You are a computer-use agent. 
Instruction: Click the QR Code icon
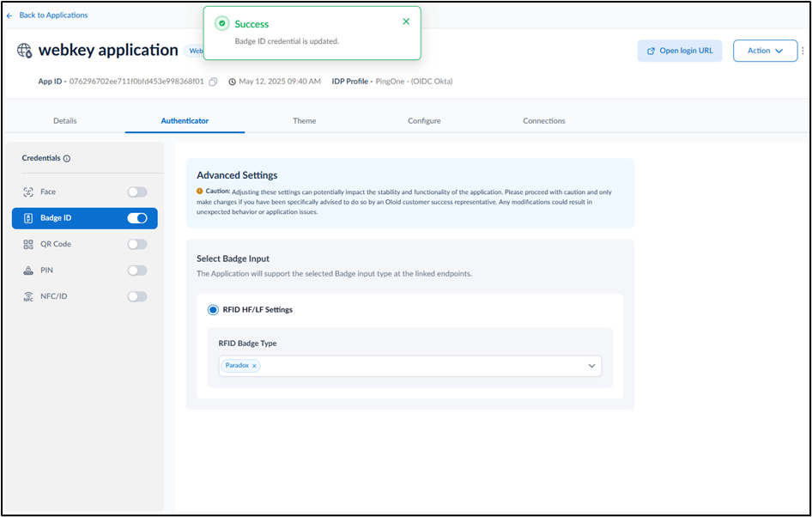28,245
